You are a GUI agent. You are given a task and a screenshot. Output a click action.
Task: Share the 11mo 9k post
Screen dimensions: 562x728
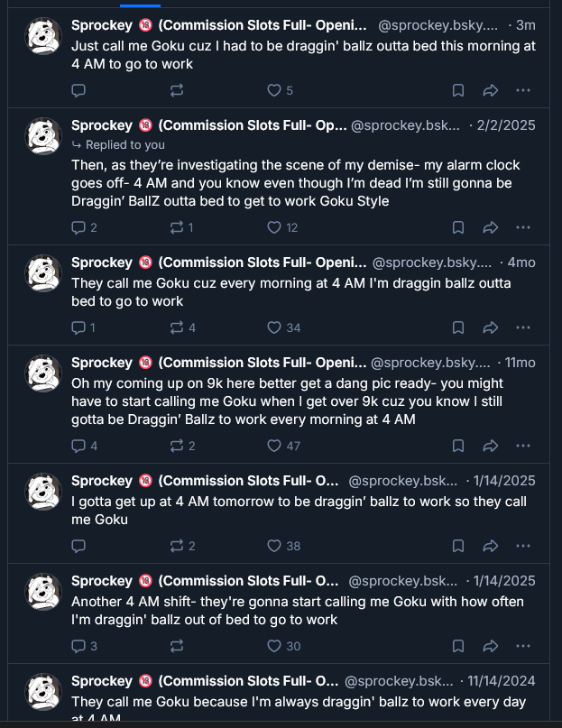491,446
